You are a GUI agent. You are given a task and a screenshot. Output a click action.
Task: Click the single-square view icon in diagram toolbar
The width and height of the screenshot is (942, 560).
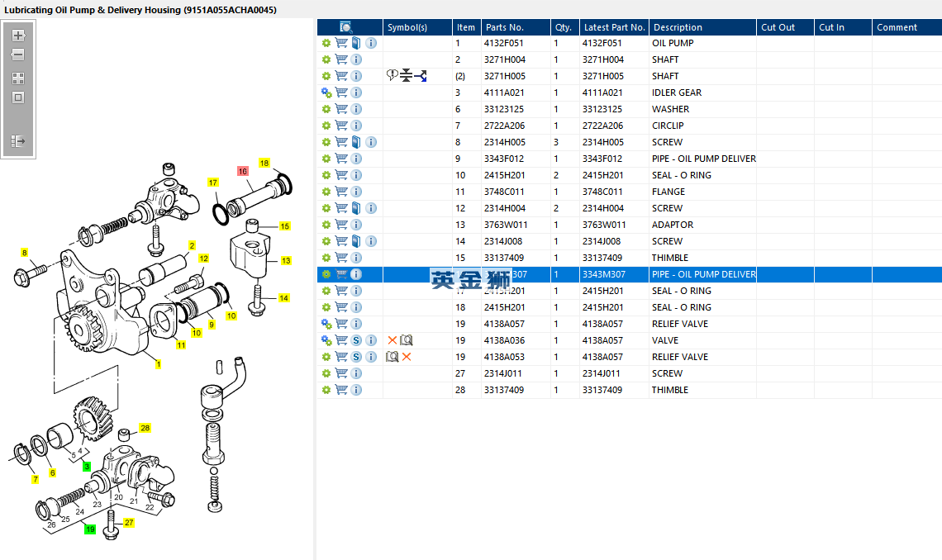coord(18,97)
